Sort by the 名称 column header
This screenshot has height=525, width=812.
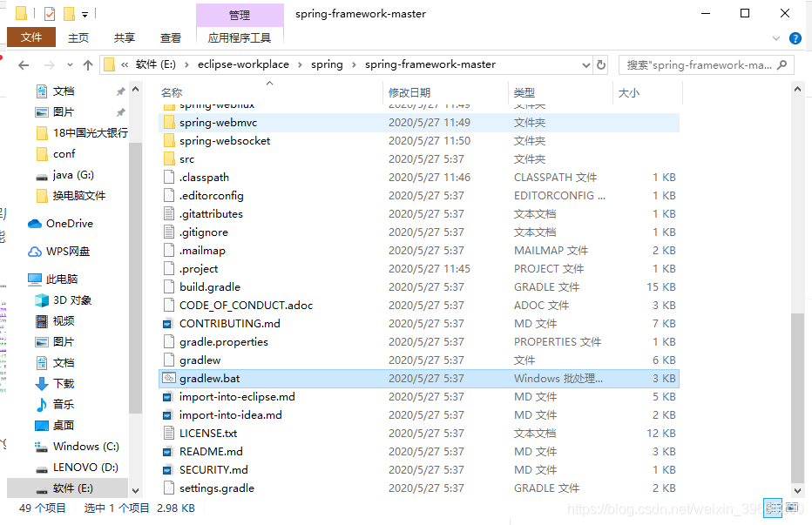270,92
